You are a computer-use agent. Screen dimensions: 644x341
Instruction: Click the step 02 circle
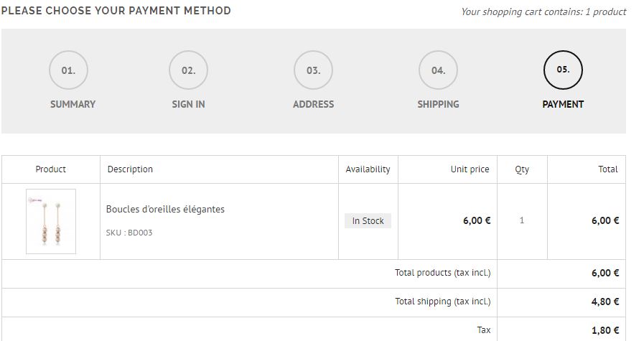click(x=188, y=70)
